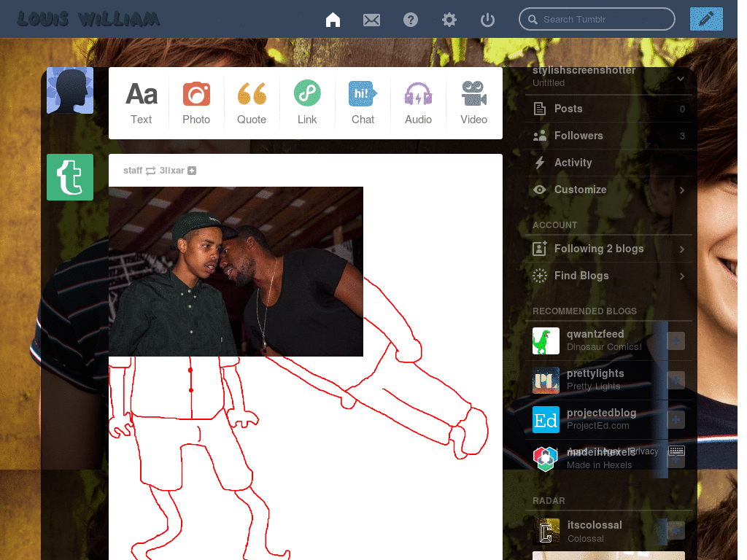Expand the Customize chevron arrow
Image resolution: width=747 pixels, height=560 pixels.
tap(682, 190)
